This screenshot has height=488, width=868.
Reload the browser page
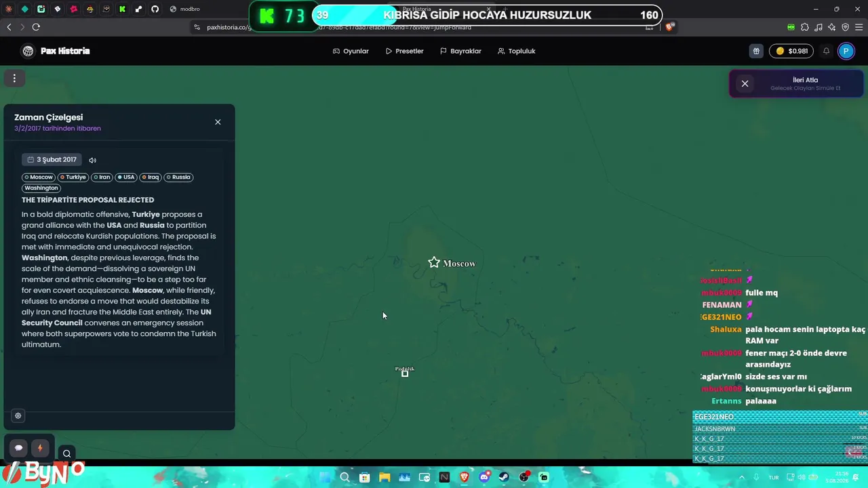click(x=36, y=27)
